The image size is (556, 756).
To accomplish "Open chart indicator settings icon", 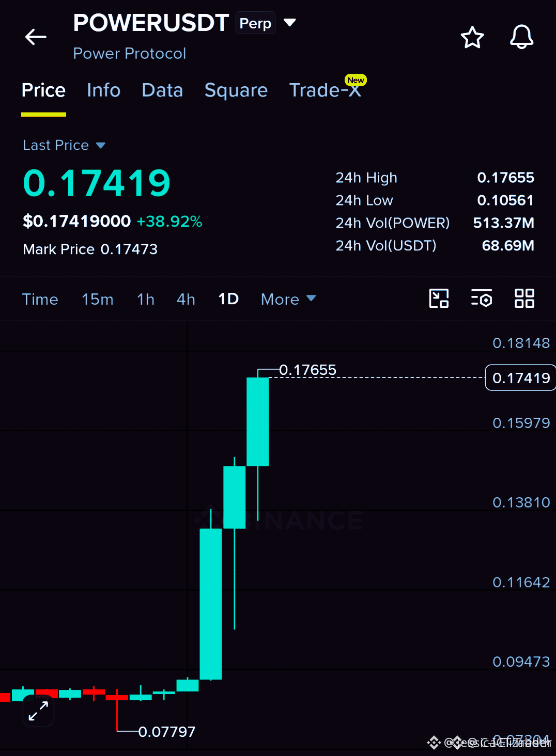I will [x=482, y=298].
